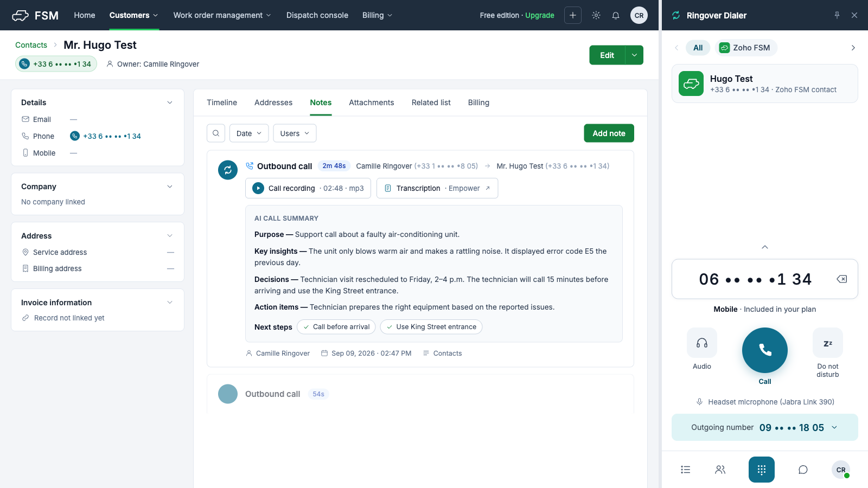Select the Zoho FSM filter chip

746,48
